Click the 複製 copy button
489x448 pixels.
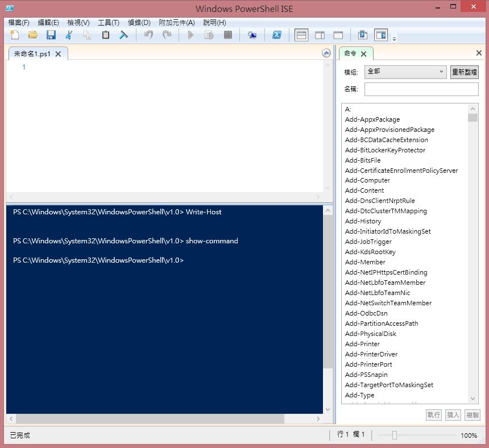472,415
